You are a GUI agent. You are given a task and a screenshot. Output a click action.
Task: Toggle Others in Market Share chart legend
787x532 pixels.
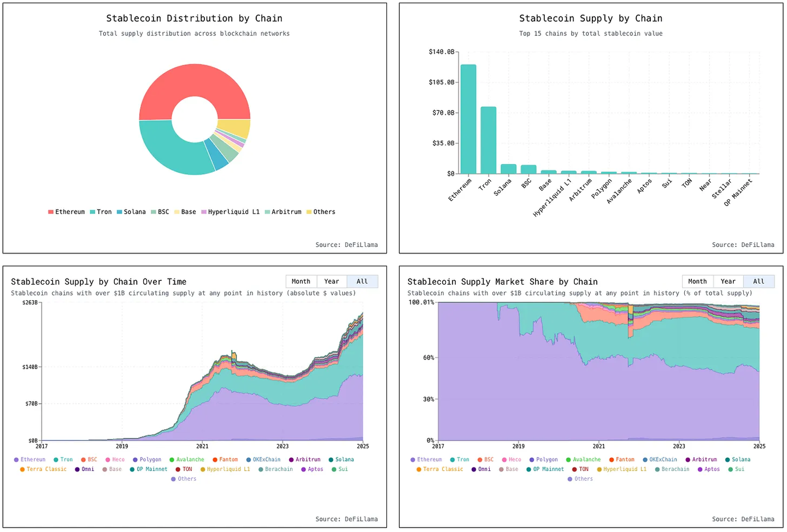coord(580,479)
